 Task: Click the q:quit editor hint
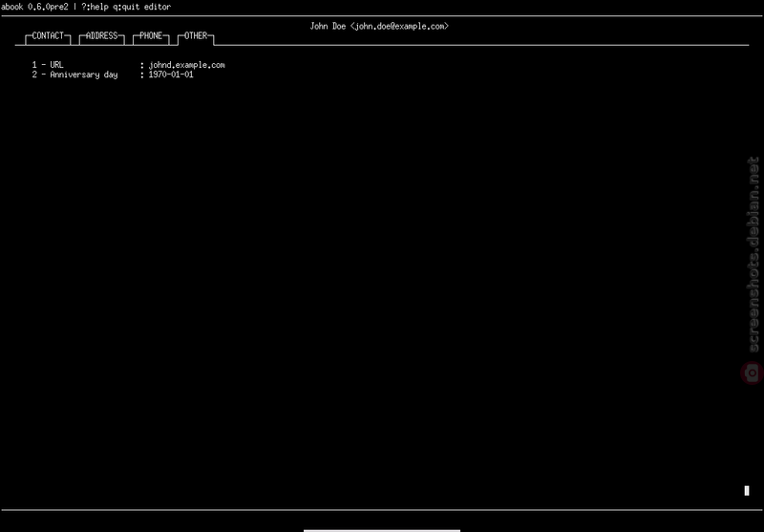click(141, 7)
